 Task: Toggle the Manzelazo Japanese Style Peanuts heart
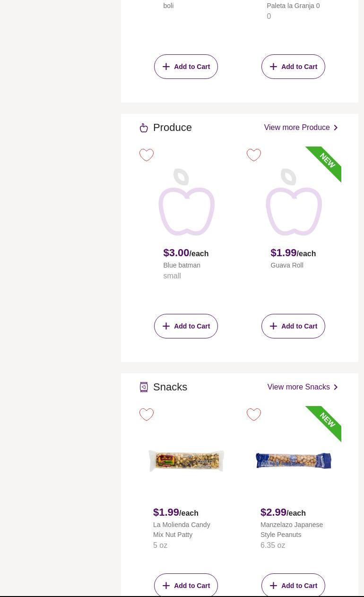[x=254, y=415]
